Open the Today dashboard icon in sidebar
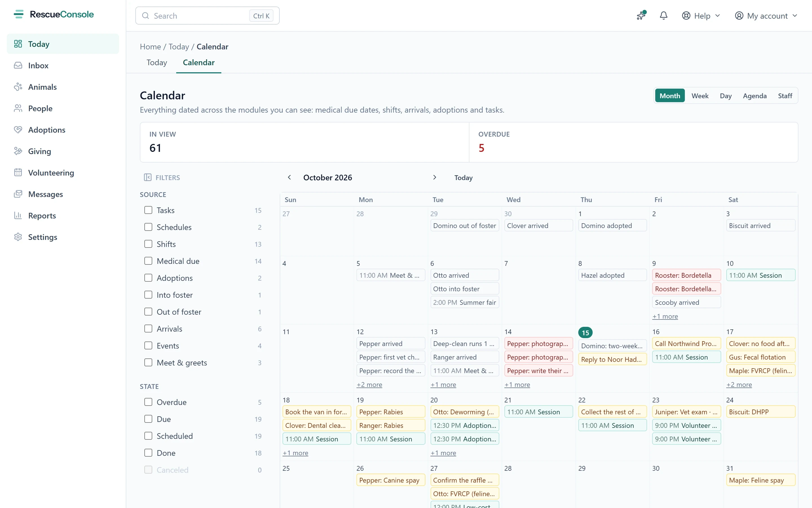812x508 pixels. coord(18,44)
